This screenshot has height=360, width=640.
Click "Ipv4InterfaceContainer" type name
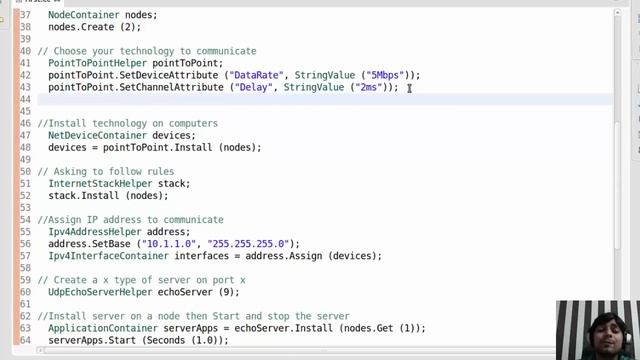click(108, 256)
